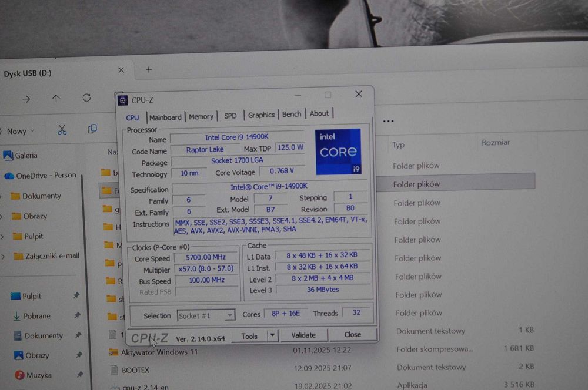Open the pinned Dokumenty quick access item

38,336
